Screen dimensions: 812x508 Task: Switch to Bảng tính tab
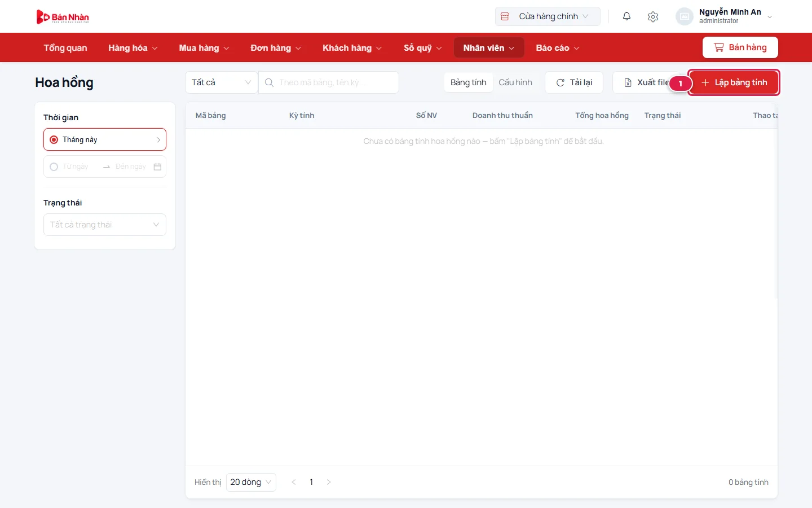tap(469, 82)
